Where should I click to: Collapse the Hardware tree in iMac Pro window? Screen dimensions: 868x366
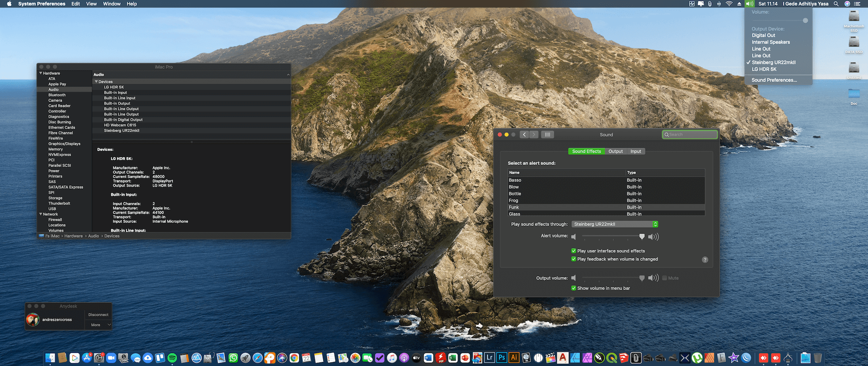41,73
